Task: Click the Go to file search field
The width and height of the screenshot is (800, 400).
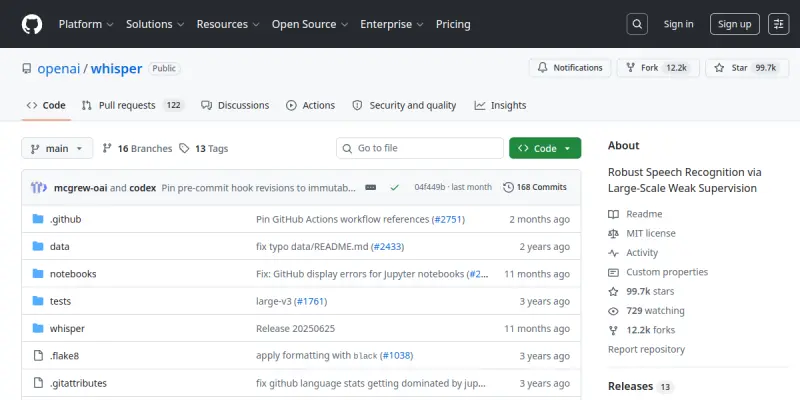Action: (x=420, y=148)
